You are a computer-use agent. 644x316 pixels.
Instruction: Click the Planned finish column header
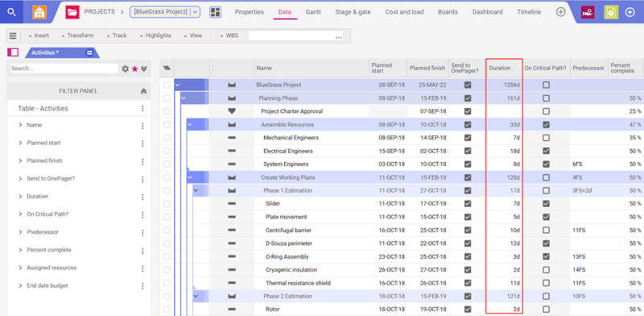427,69
